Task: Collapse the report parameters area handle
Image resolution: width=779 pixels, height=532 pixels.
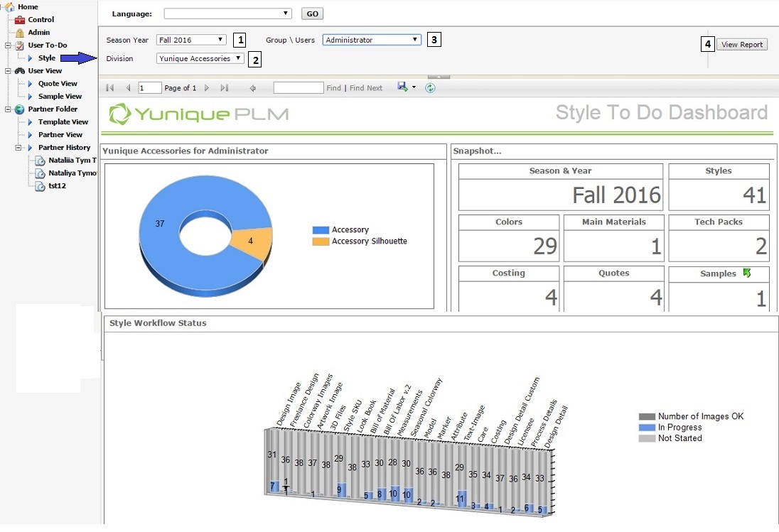Action: [439, 77]
